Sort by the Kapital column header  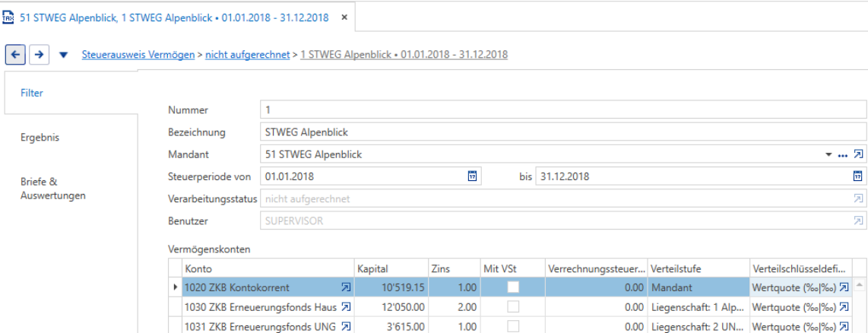coord(391,268)
